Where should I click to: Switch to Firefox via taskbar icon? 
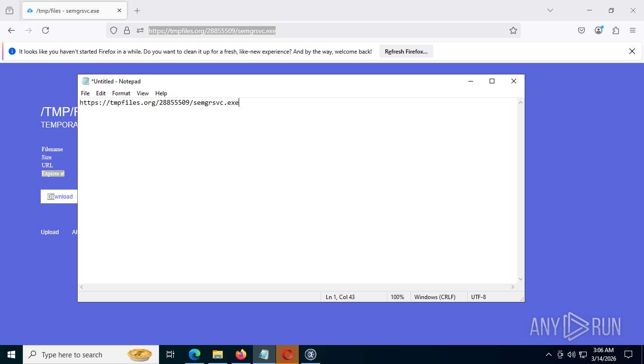(x=241, y=355)
